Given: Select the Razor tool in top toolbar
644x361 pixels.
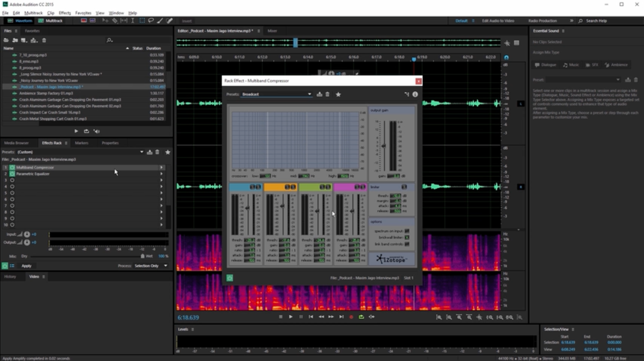Looking at the screenshot, I should [x=115, y=21].
